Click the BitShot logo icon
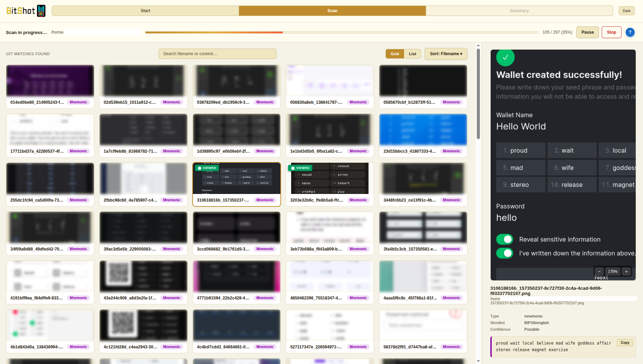The height and width of the screenshot is (364, 643). [41, 11]
